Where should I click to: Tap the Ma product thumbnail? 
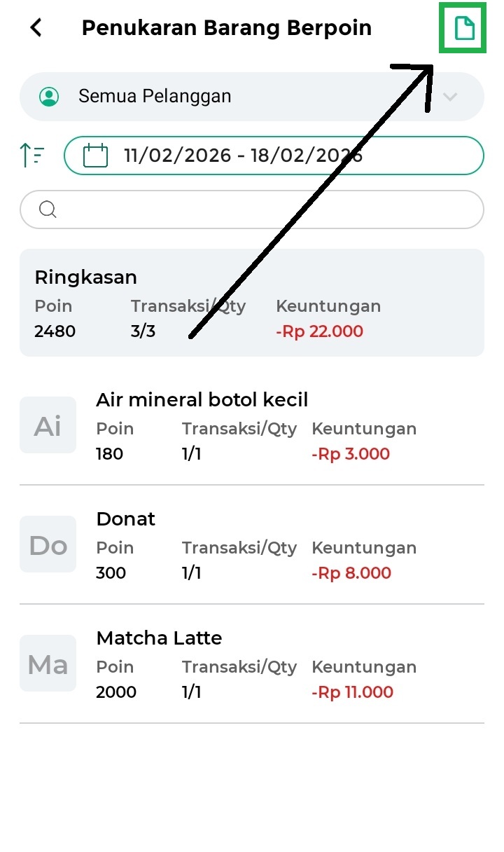pyautogui.click(x=48, y=664)
